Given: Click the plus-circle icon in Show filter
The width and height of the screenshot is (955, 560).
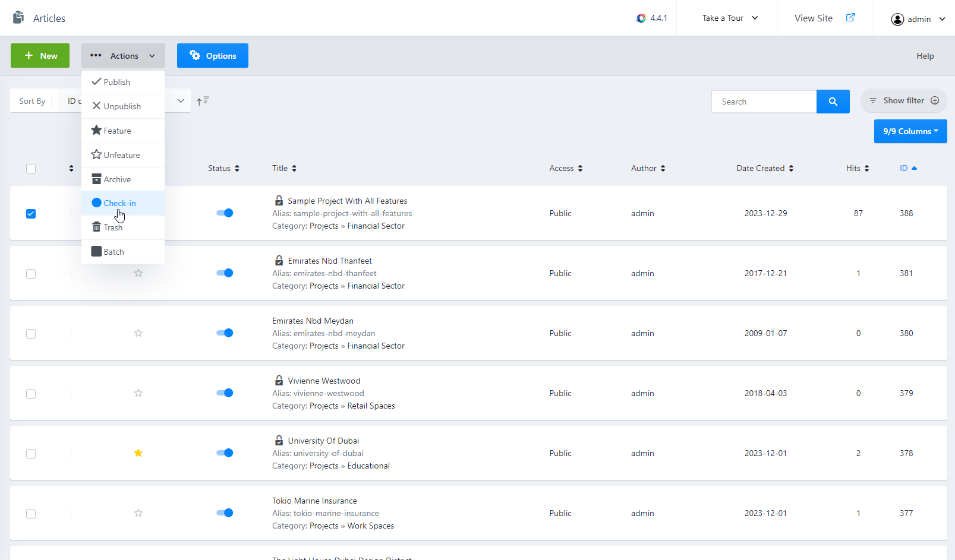Looking at the screenshot, I should (x=935, y=100).
